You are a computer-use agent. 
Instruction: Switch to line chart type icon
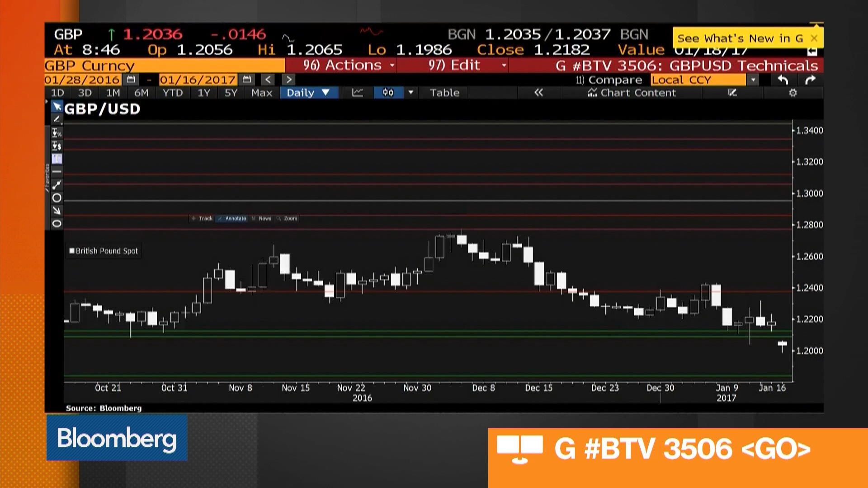pos(358,93)
